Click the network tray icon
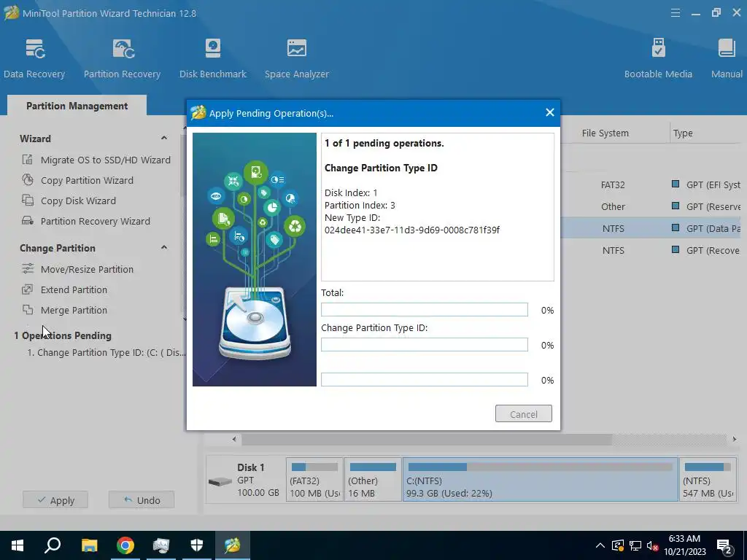Image resolution: width=747 pixels, height=560 pixels. point(635,545)
